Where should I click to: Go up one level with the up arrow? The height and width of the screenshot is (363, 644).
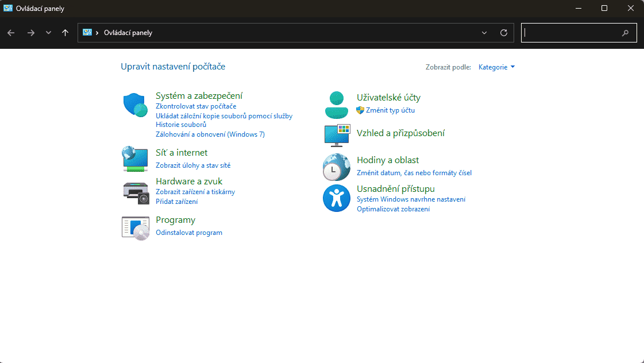point(64,33)
